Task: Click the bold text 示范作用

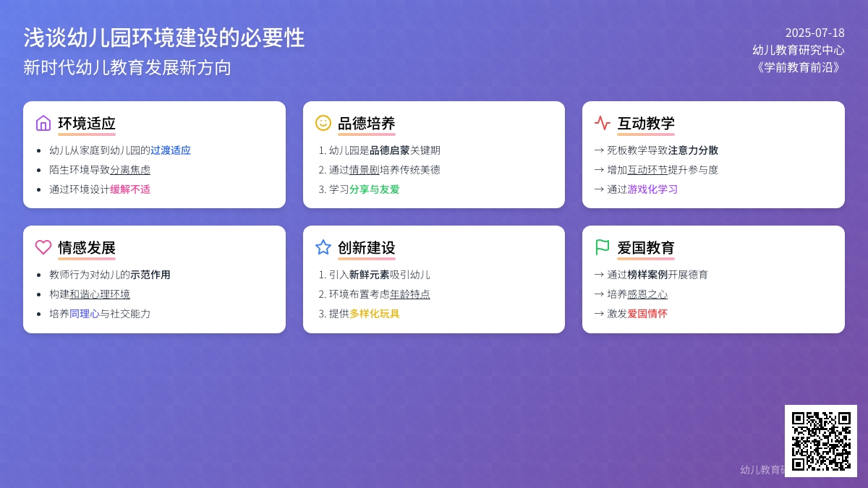Action: click(x=150, y=275)
